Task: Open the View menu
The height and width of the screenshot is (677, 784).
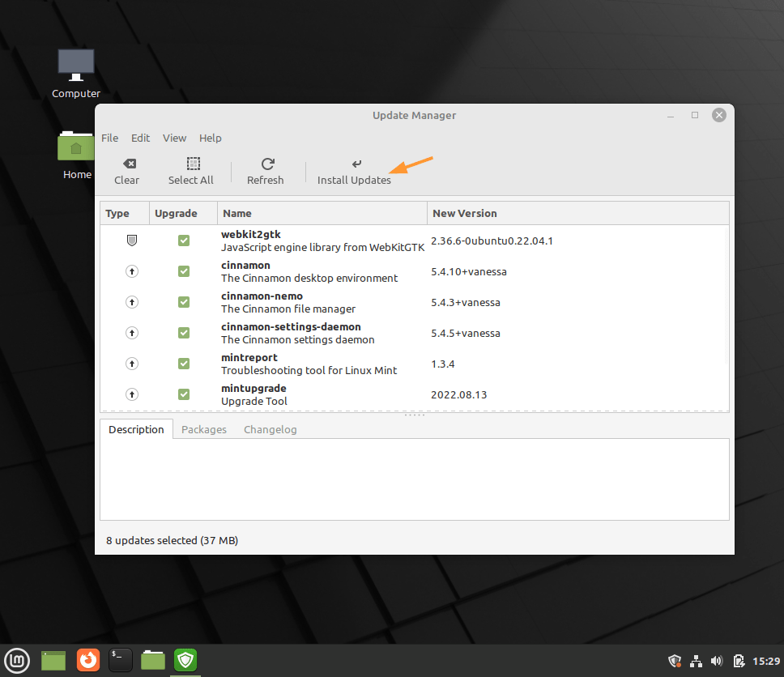Action: [x=174, y=138]
